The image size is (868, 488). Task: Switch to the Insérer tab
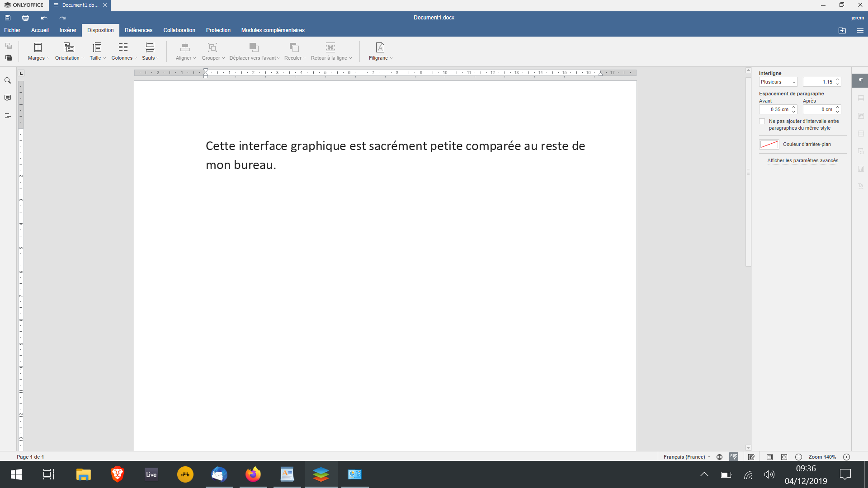point(68,30)
